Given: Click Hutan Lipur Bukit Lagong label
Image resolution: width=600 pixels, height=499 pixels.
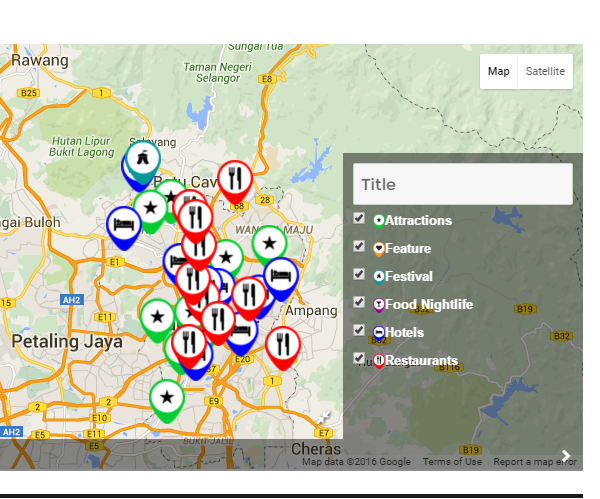Looking at the screenshot, I should pos(82,147).
